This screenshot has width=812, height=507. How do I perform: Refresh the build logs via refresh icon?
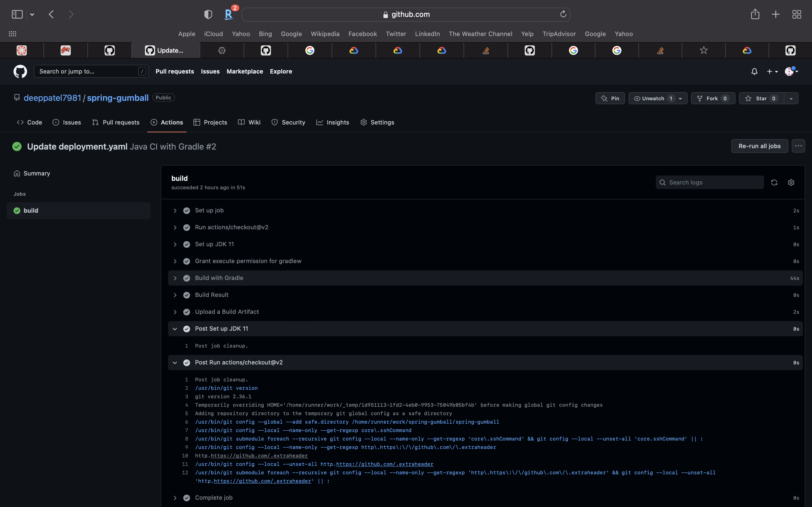pos(774,183)
